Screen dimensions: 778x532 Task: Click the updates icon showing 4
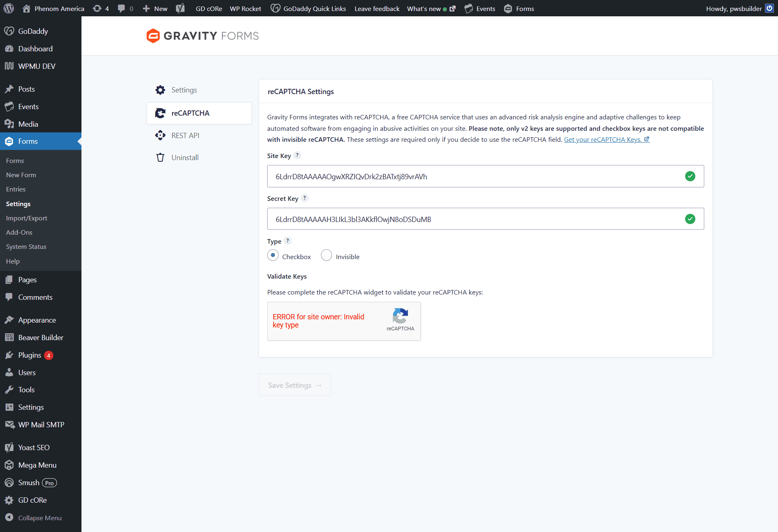click(101, 9)
